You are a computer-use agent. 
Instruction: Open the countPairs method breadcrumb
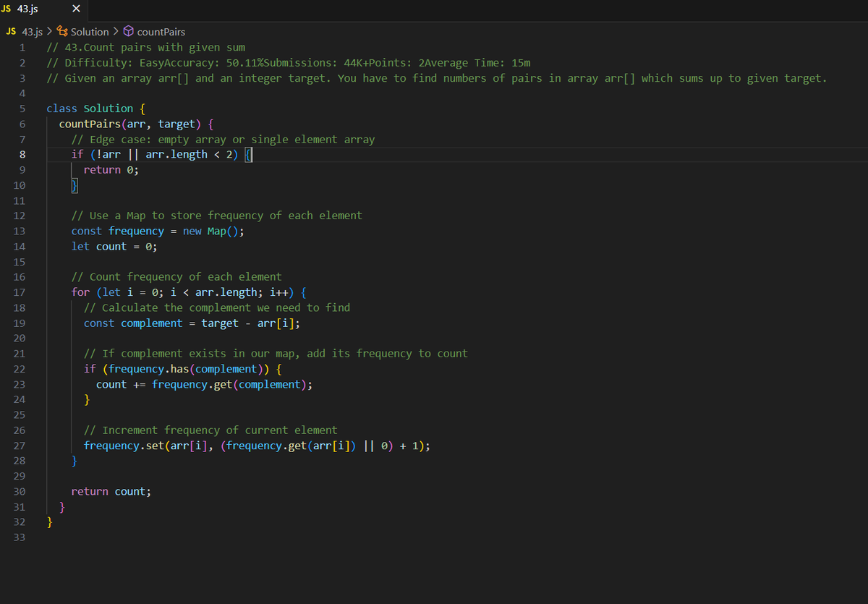tap(161, 32)
